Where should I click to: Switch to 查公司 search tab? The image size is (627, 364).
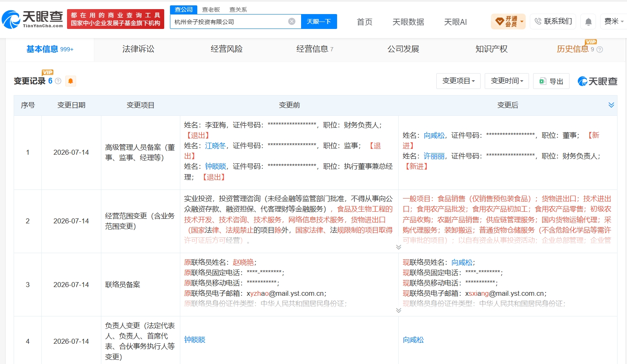184,10
